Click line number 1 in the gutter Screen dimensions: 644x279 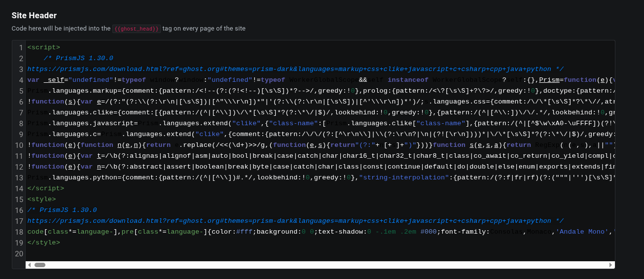(x=21, y=47)
